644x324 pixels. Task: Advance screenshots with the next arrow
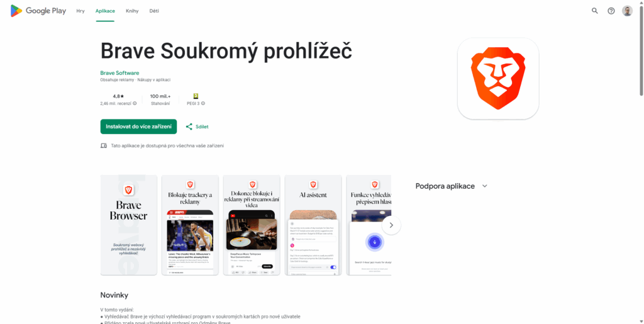click(391, 225)
